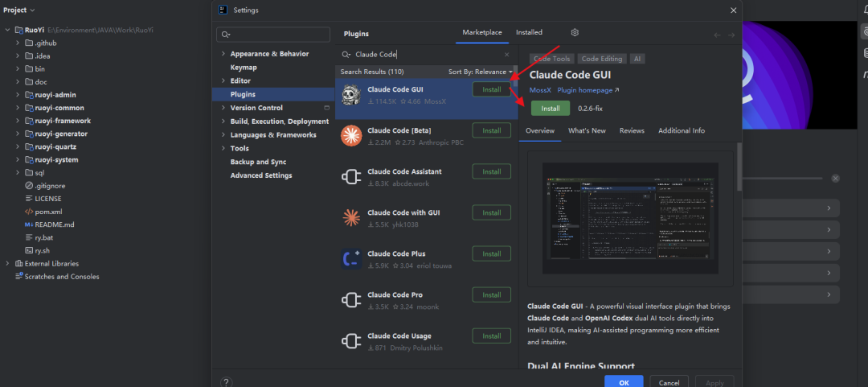Click the Claude Code [Beta] Anthropic logo icon
The width and height of the screenshot is (868, 387).
(x=351, y=136)
